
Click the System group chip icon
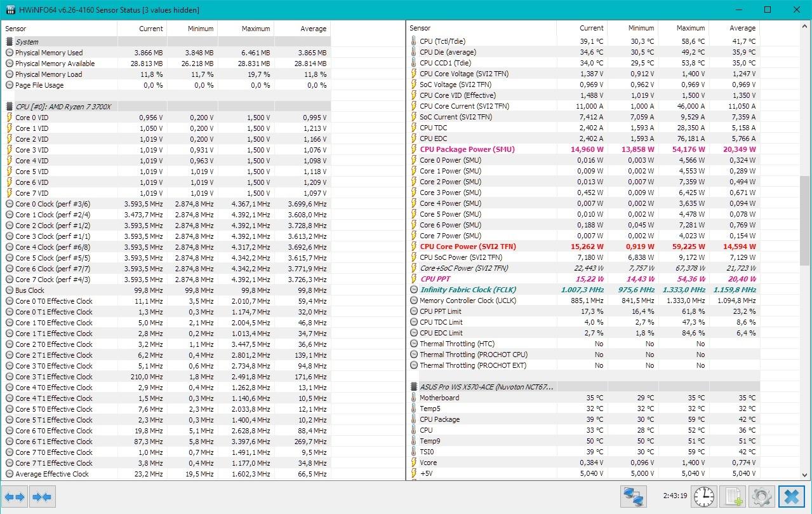(10, 42)
